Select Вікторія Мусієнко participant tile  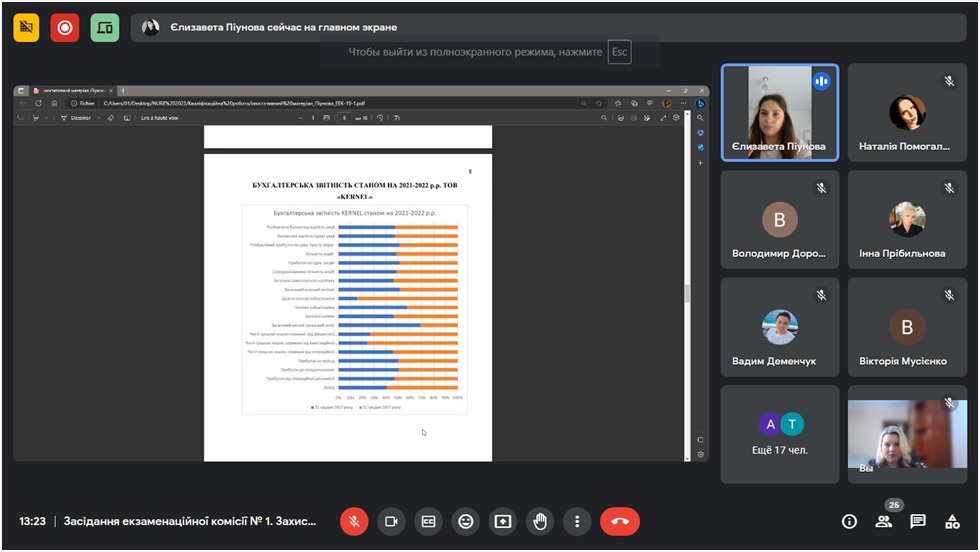tap(907, 328)
